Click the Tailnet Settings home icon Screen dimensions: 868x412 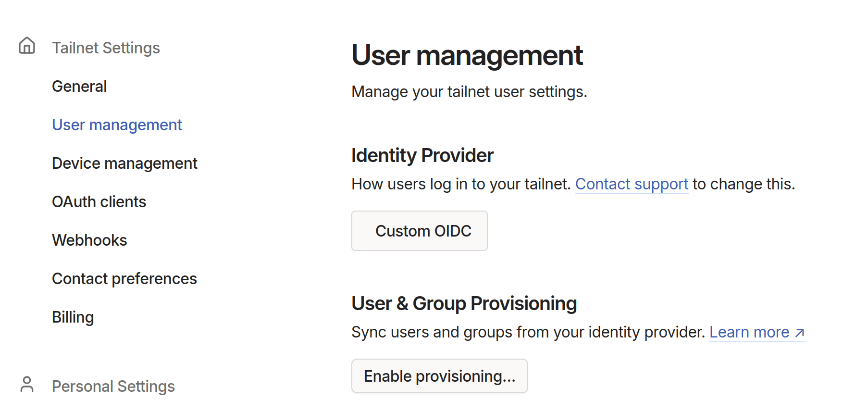(x=27, y=46)
